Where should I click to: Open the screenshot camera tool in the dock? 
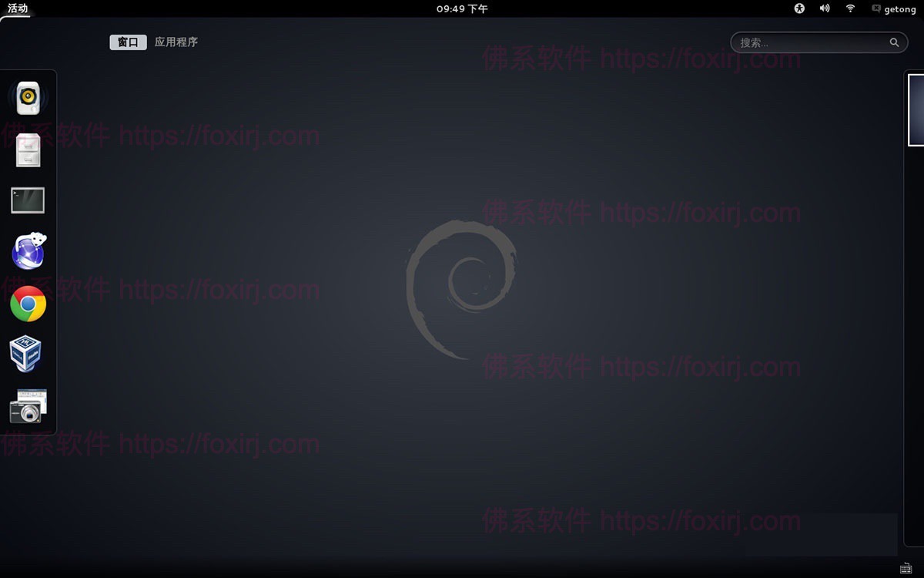(x=28, y=405)
